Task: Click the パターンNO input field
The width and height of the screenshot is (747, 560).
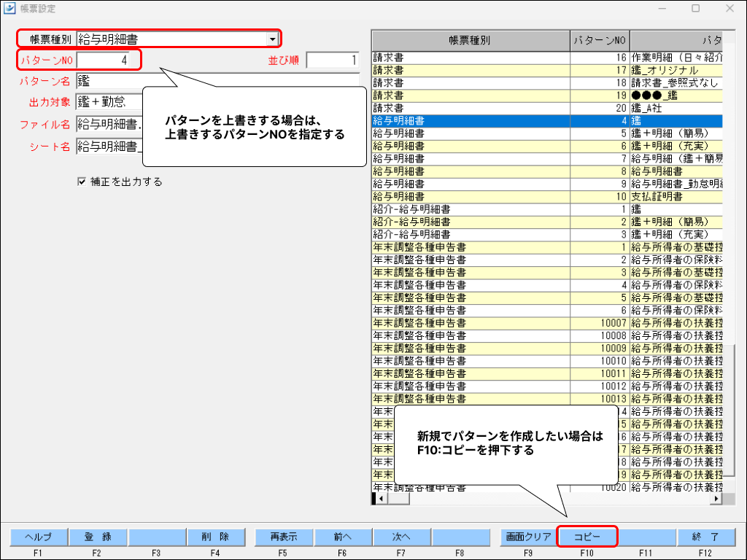Action: [x=103, y=60]
